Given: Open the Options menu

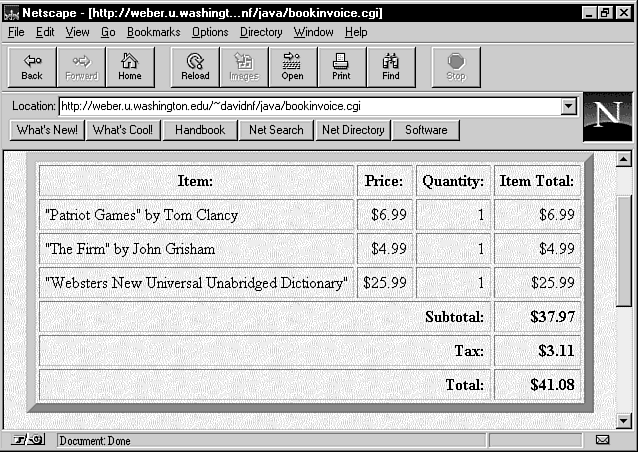Looking at the screenshot, I should 210,32.
